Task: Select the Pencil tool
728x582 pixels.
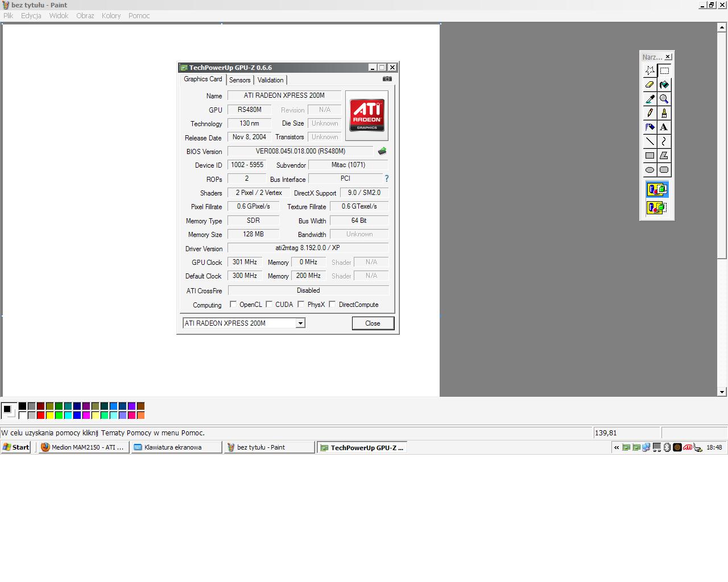Action: coord(650,113)
